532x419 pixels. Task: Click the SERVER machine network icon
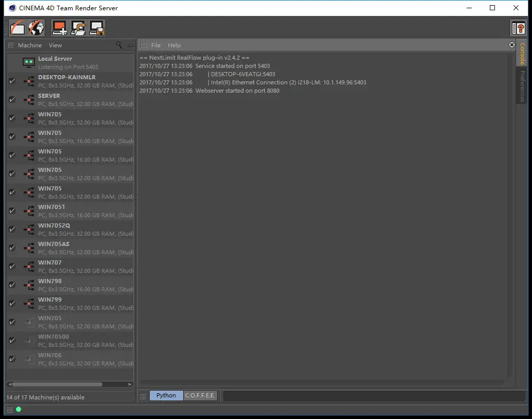(29, 99)
